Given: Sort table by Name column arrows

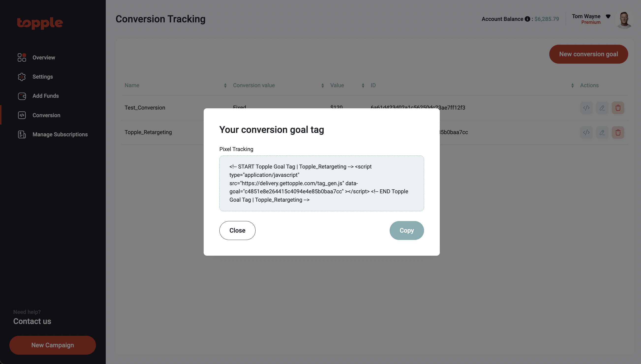Looking at the screenshot, I should click(225, 85).
